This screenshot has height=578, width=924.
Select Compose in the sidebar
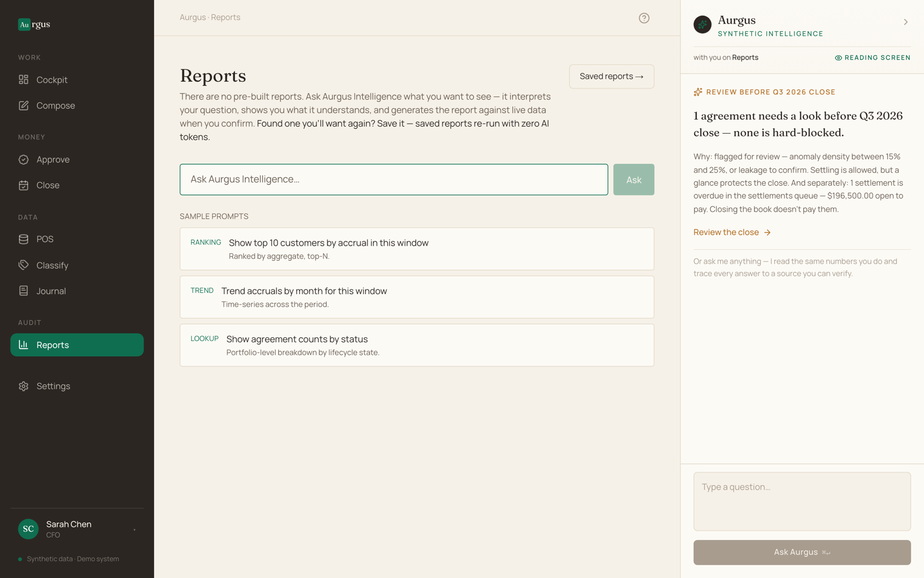click(x=77, y=105)
